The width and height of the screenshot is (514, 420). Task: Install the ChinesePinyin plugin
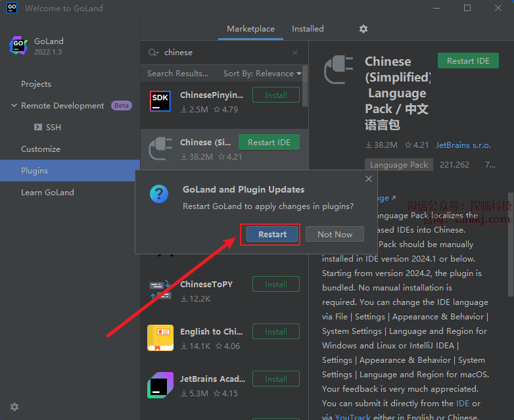pyautogui.click(x=276, y=95)
